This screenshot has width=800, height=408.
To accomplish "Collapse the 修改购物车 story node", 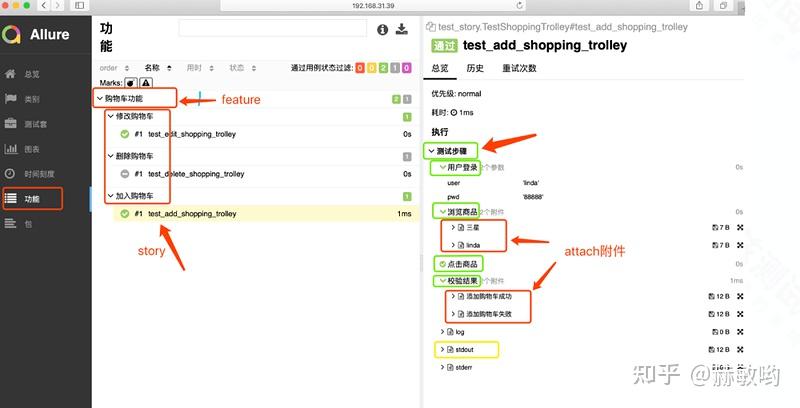I will tap(111, 116).
